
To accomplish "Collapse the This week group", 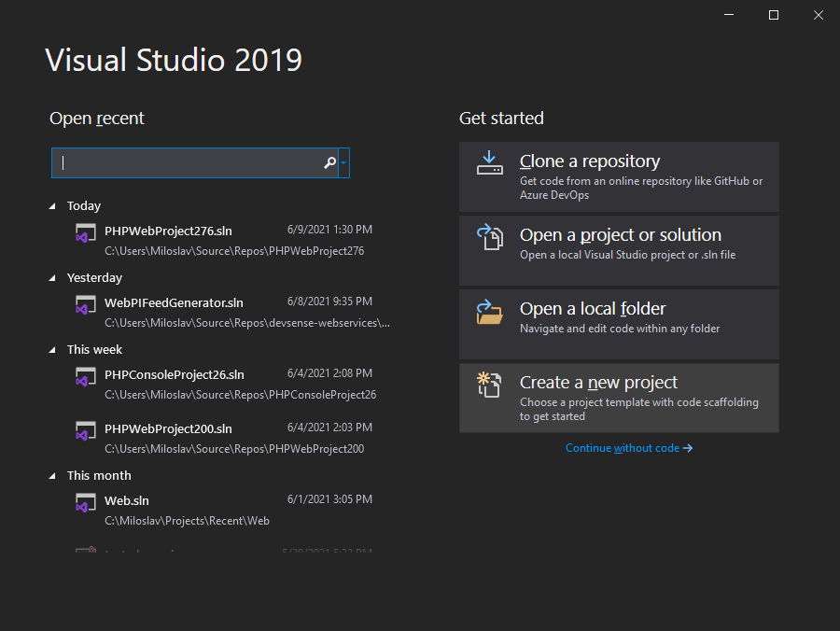I will tap(52, 350).
